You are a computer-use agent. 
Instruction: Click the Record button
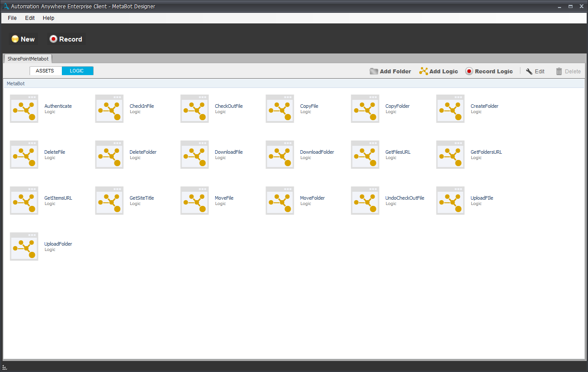click(x=66, y=39)
